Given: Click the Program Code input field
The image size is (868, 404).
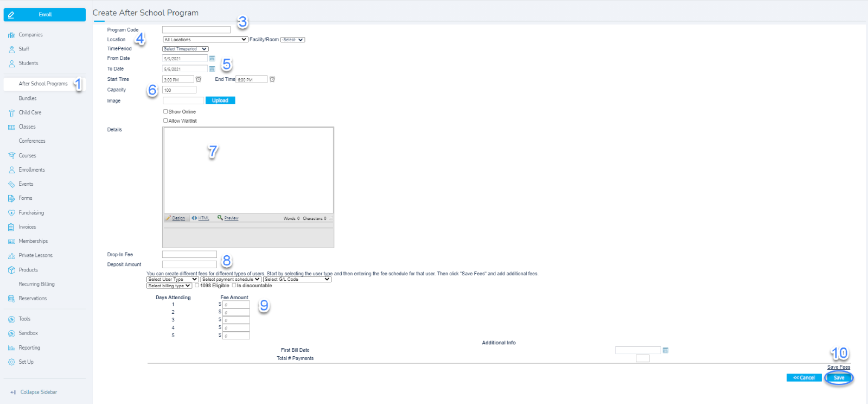Looking at the screenshot, I should [x=196, y=30].
